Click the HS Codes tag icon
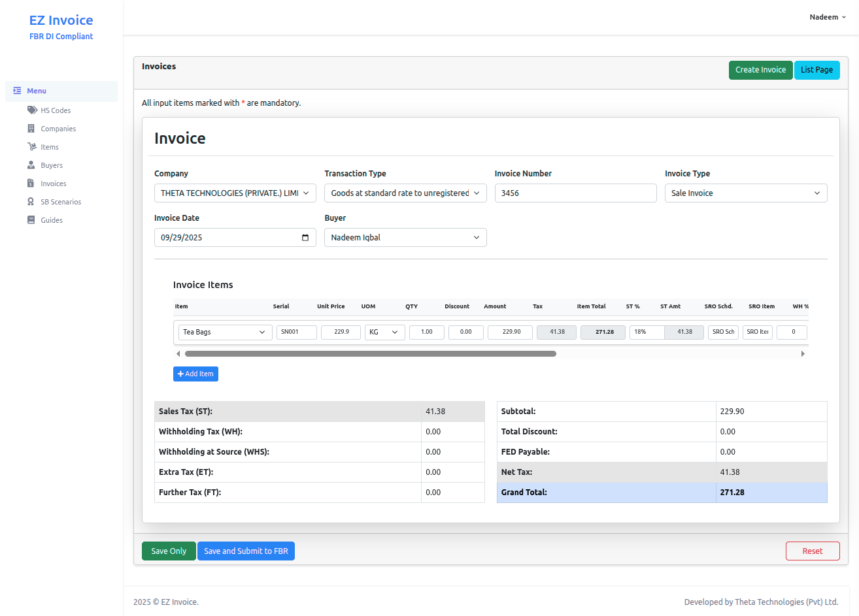This screenshot has width=859, height=616. 32,110
